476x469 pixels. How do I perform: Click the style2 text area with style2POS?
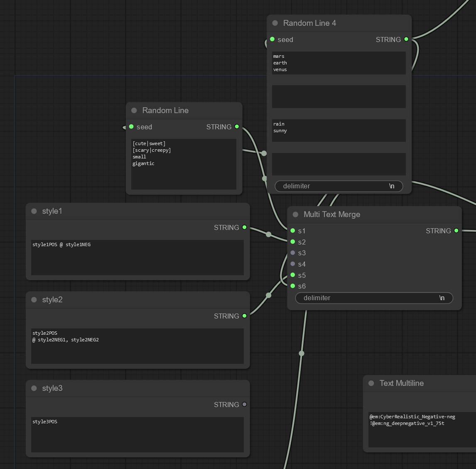[137, 346]
